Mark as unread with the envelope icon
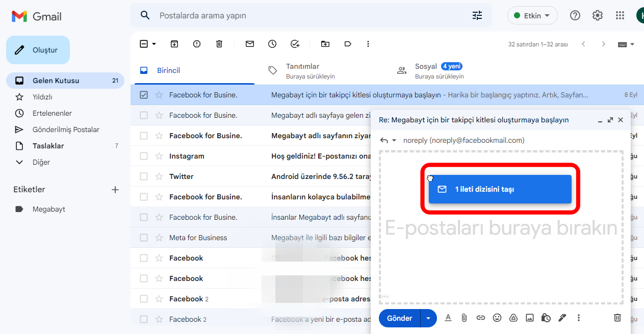This screenshot has width=644, height=334. (x=250, y=44)
